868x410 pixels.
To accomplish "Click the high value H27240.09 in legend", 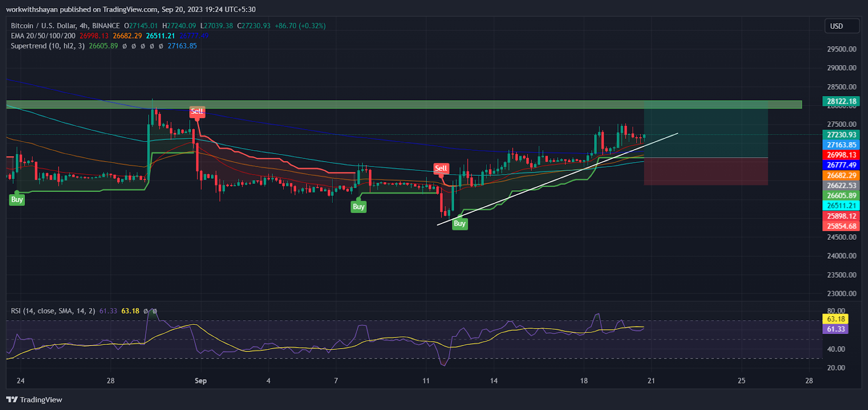I will pos(179,25).
